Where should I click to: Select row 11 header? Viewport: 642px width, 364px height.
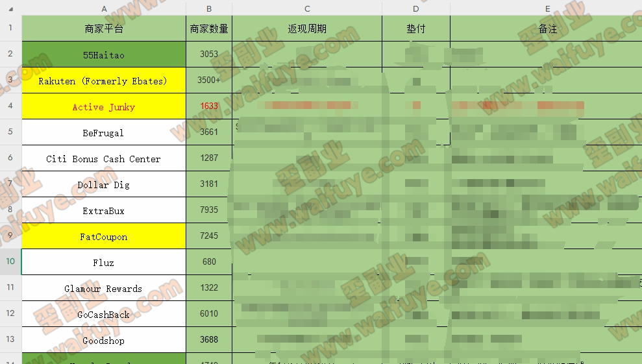point(10,288)
